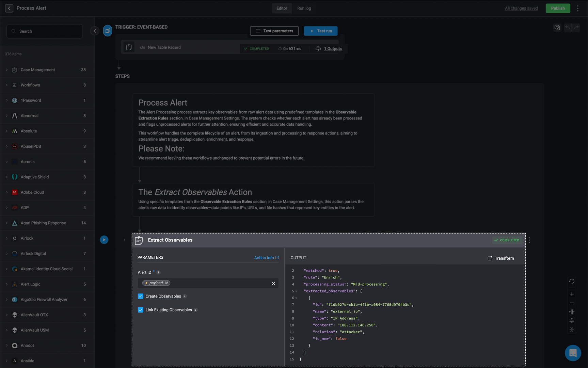Screen dimensions: 588x368
Task: Open the 1 Outputs link
Action: pos(333,49)
